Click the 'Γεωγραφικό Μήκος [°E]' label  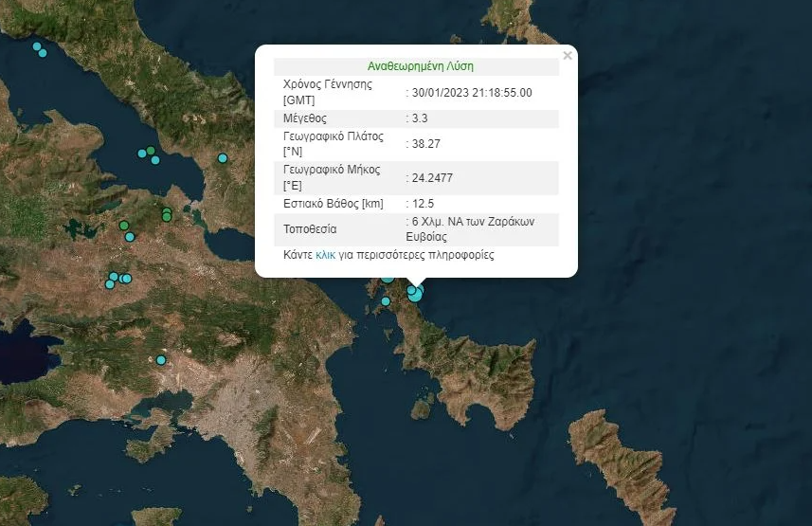tap(332, 178)
